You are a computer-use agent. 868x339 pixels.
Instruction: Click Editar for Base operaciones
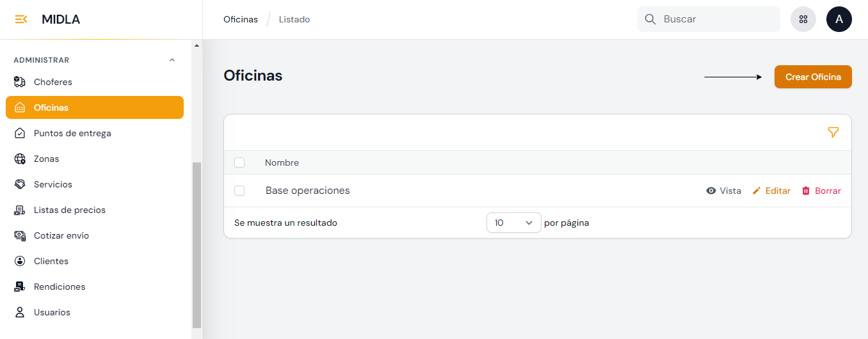click(771, 191)
